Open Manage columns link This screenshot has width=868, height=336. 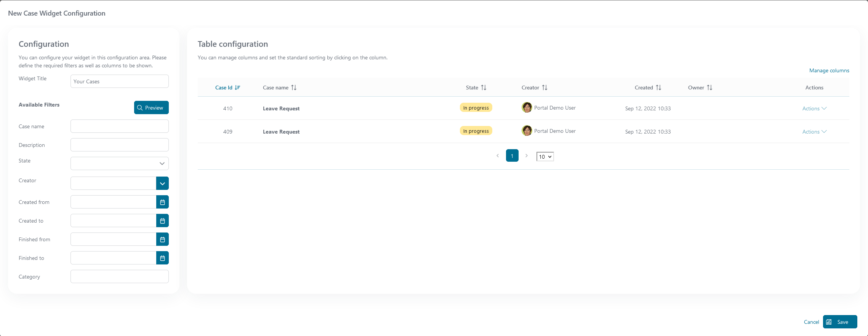[829, 70]
